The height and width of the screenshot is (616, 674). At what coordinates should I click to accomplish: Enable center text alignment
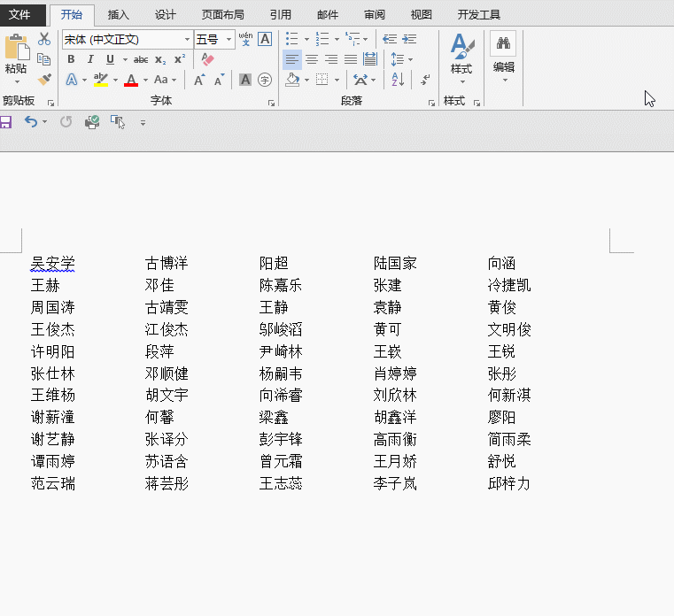pyautogui.click(x=312, y=59)
